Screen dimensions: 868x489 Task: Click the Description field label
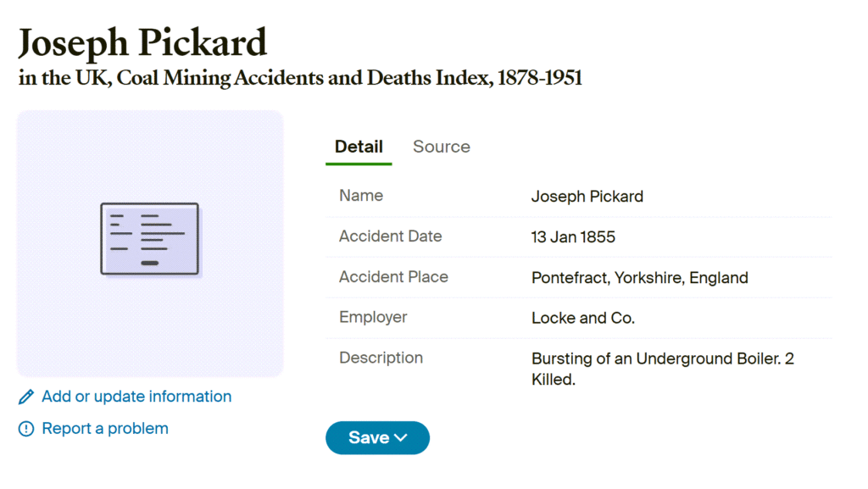pyautogui.click(x=381, y=358)
